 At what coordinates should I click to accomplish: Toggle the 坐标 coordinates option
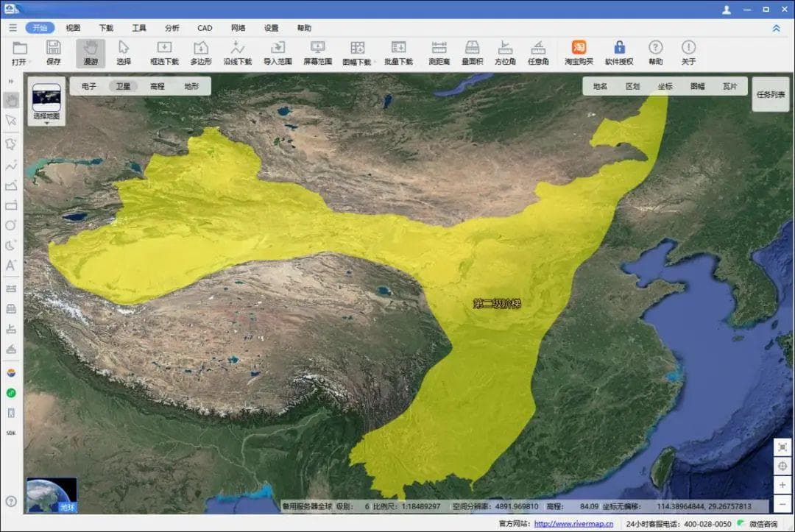665,87
